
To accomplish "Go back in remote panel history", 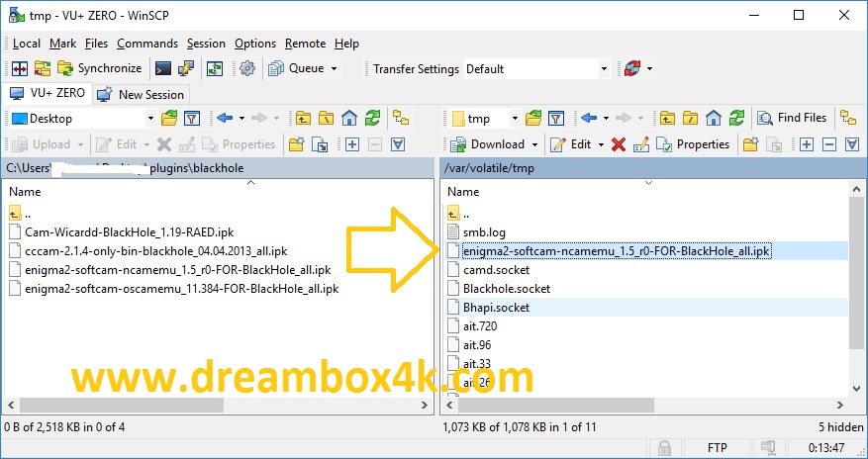I will click(589, 118).
